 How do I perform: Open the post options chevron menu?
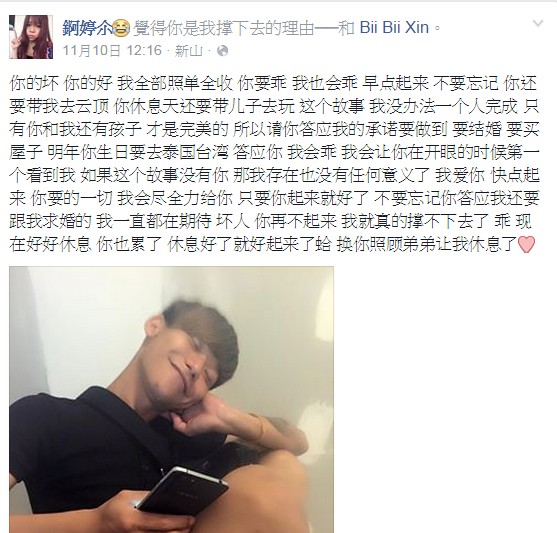pyautogui.click(x=538, y=24)
